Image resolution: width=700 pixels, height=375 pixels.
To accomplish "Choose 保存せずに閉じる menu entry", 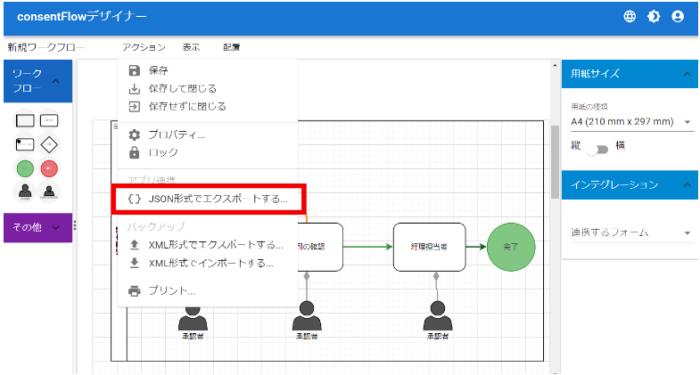I will click(x=207, y=106).
